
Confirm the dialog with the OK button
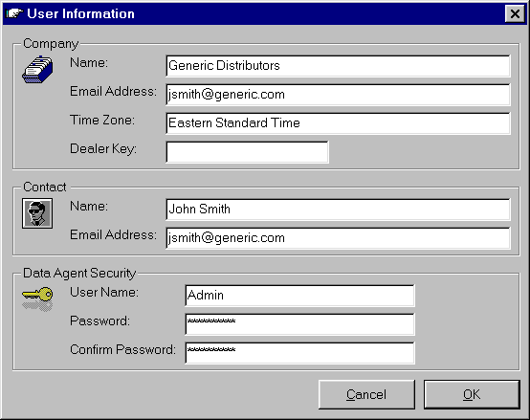[x=472, y=394]
